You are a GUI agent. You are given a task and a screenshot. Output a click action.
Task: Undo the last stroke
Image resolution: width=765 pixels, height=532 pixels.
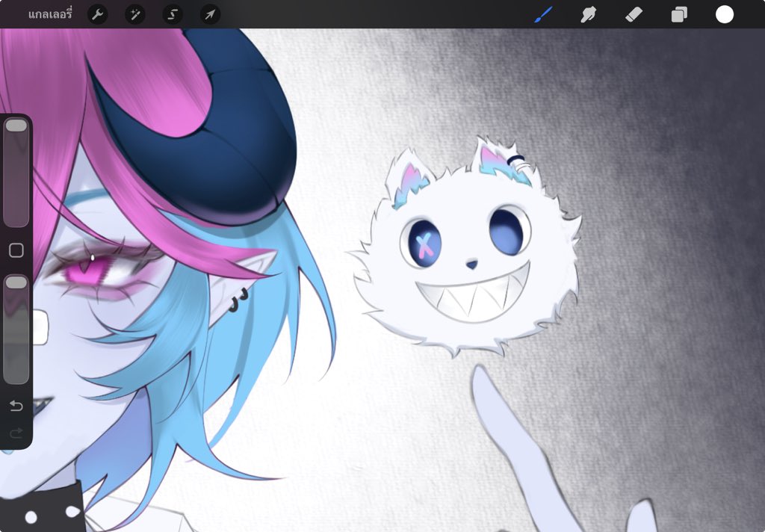pos(16,406)
